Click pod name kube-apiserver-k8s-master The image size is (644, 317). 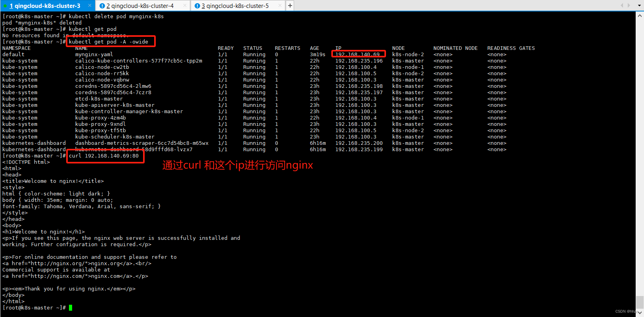tap(115, 105)
